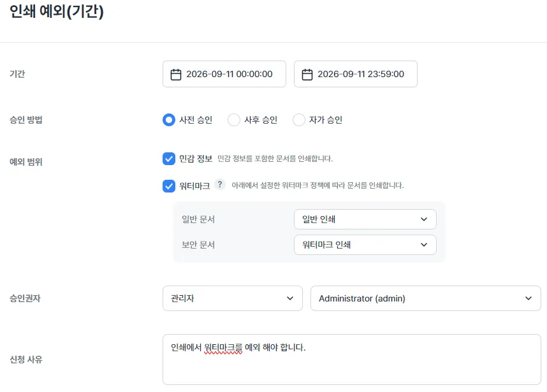Click the end date calendar icon

tap(307, 75)
